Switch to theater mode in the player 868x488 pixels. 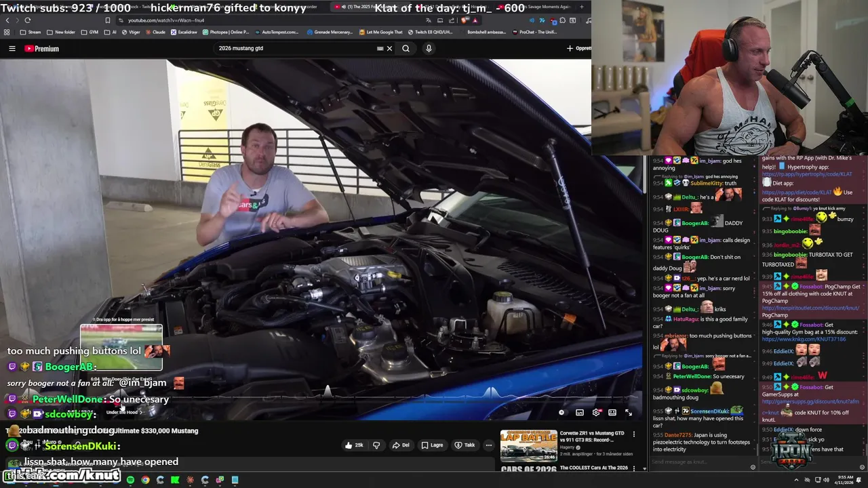[612, 412]
